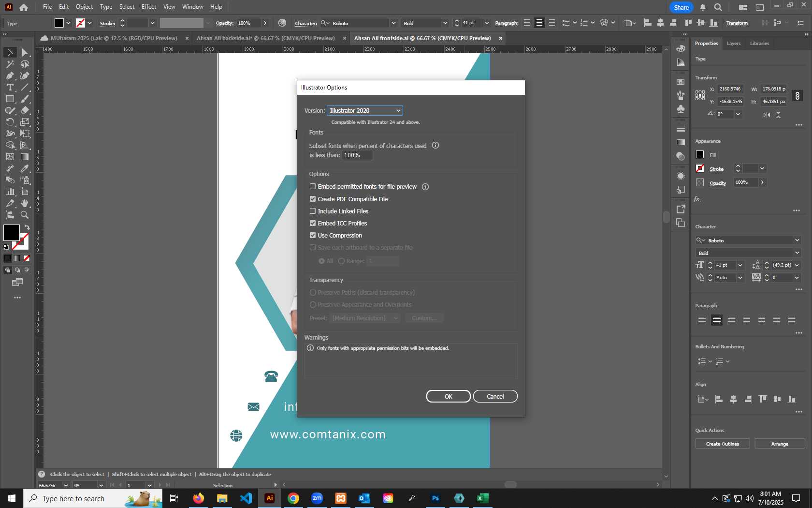Open the Arrange Documents icon
Screen dimensions: 812x508
(x=743, y=7)
